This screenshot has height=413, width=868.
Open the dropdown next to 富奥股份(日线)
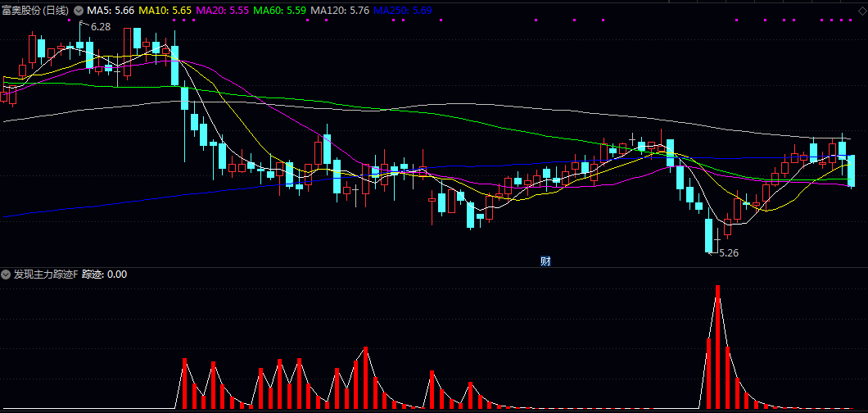click(78, 11)
